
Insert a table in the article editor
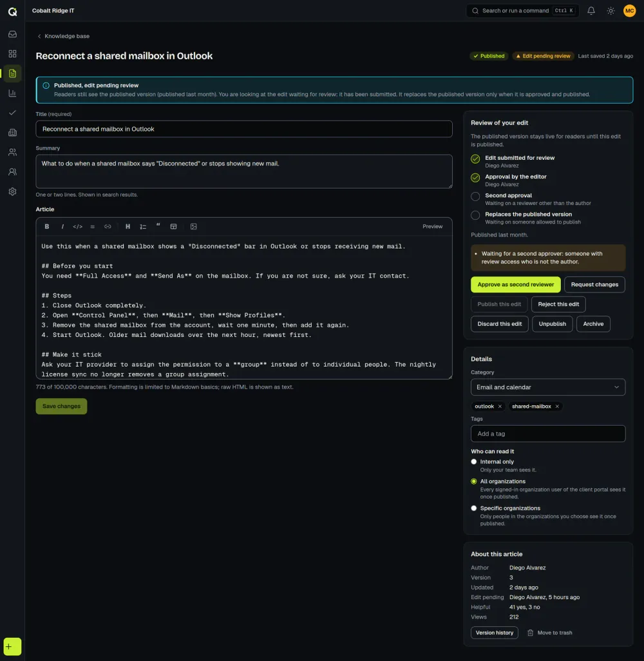[173, 226]
